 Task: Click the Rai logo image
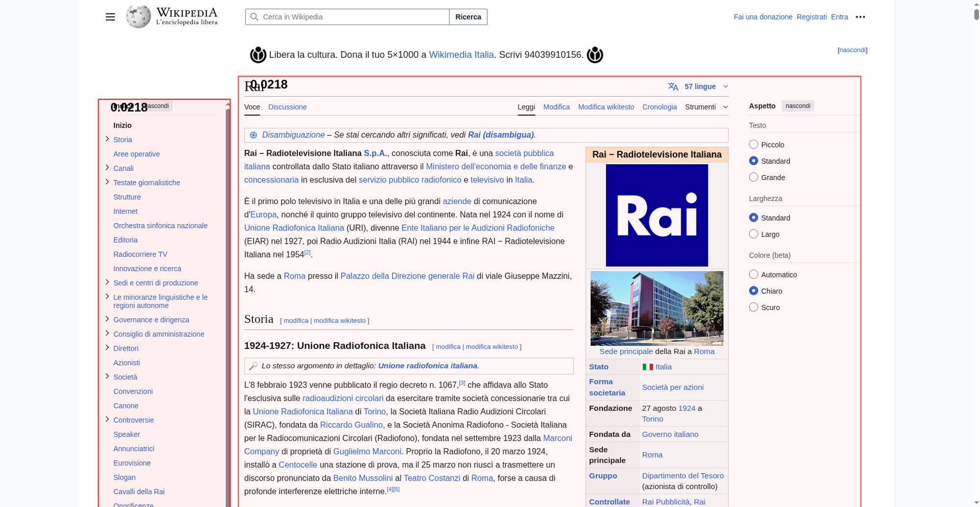coord(657,215)
